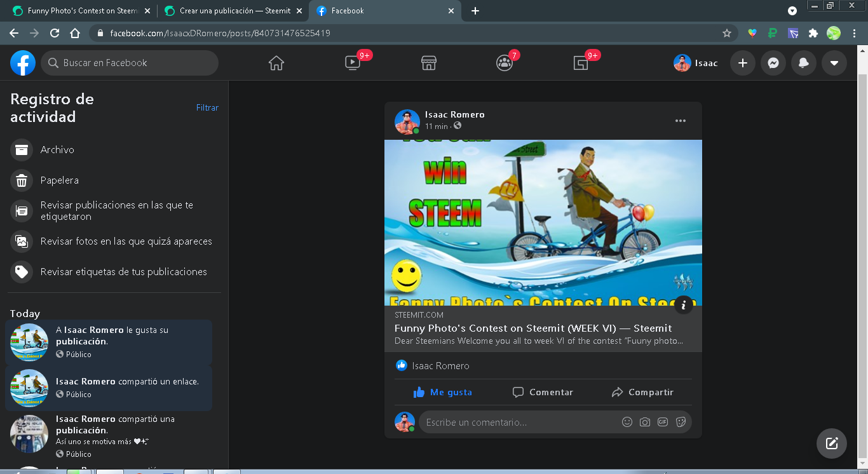
Task: Click the link info 'i' icon
Action: pos(684,305)
